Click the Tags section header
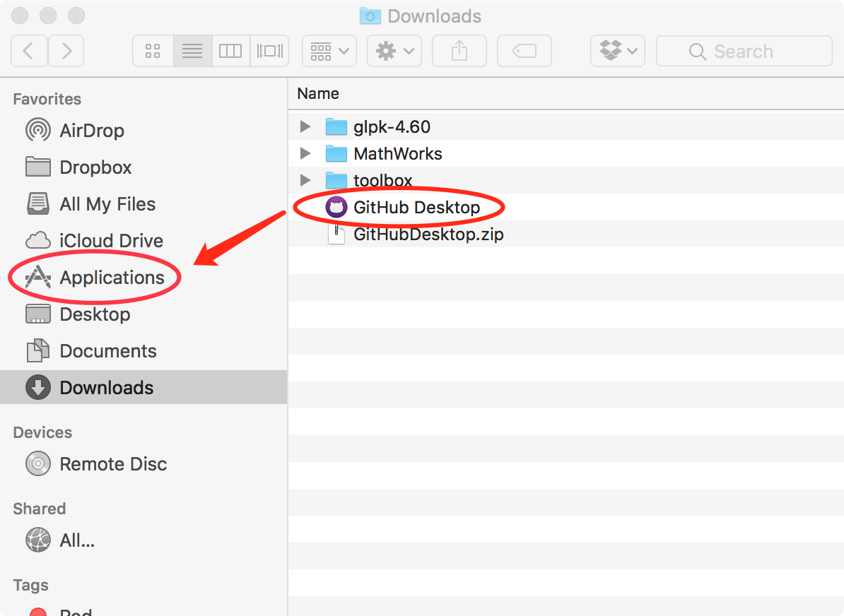The width and height of the screenshot is (844, 616). tap(30, 586)
